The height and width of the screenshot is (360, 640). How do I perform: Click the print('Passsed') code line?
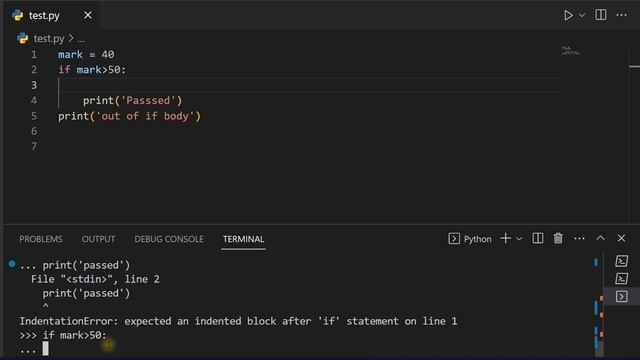click(133, 100)
